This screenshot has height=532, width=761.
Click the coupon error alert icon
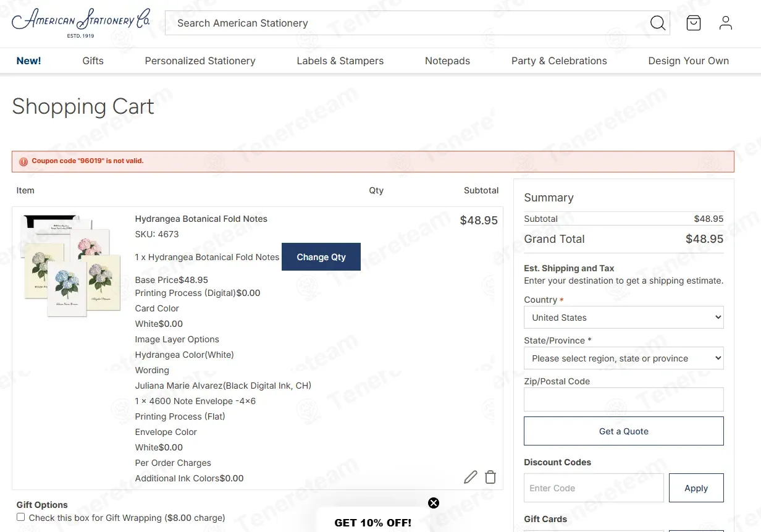[x=23, y=161]
